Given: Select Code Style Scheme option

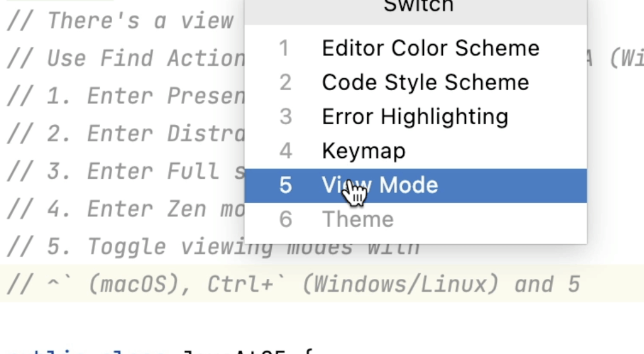Looking at the screenshot, I should [425, 82].
